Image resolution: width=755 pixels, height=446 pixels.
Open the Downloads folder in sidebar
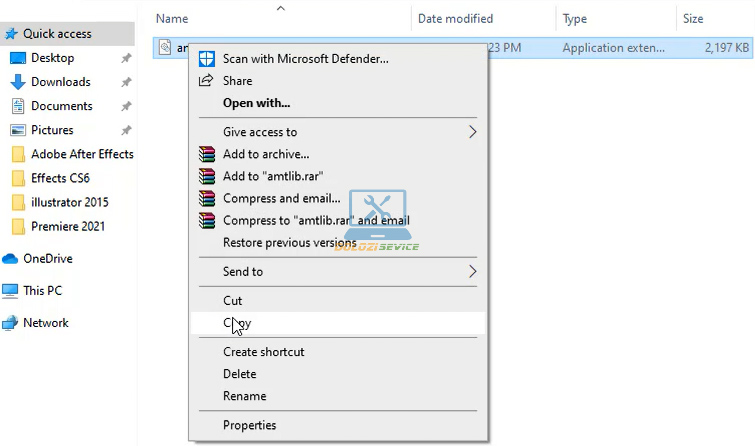click(60, 82)
